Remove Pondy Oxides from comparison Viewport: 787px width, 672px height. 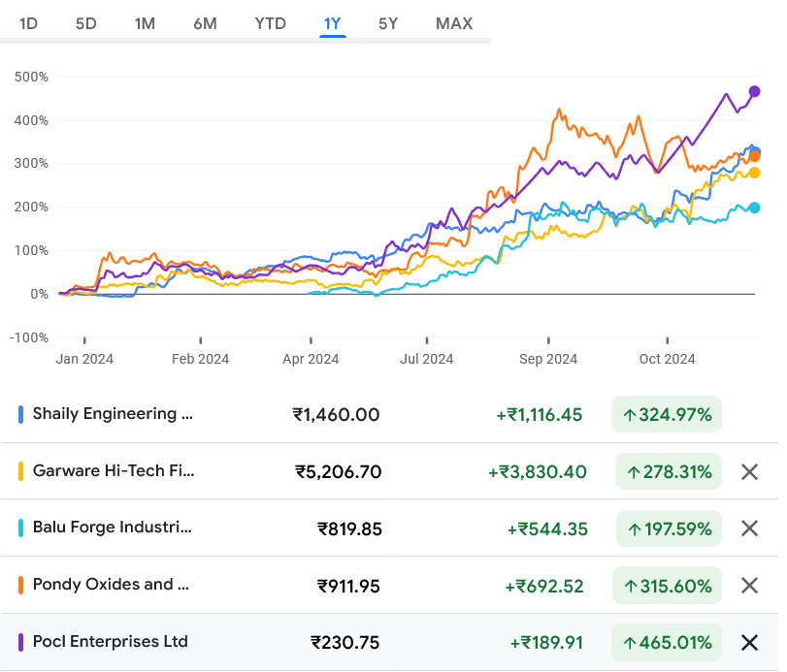point(749,586)
